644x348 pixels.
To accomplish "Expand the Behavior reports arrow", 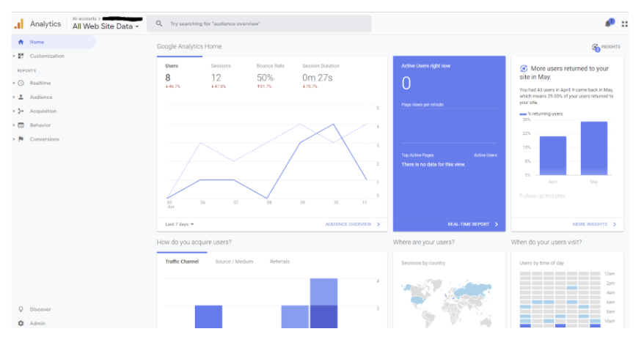I will point(13,125).
